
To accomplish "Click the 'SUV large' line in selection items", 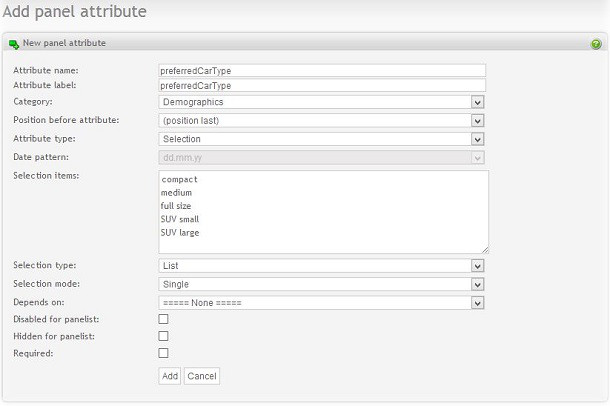I will (180, 232).
